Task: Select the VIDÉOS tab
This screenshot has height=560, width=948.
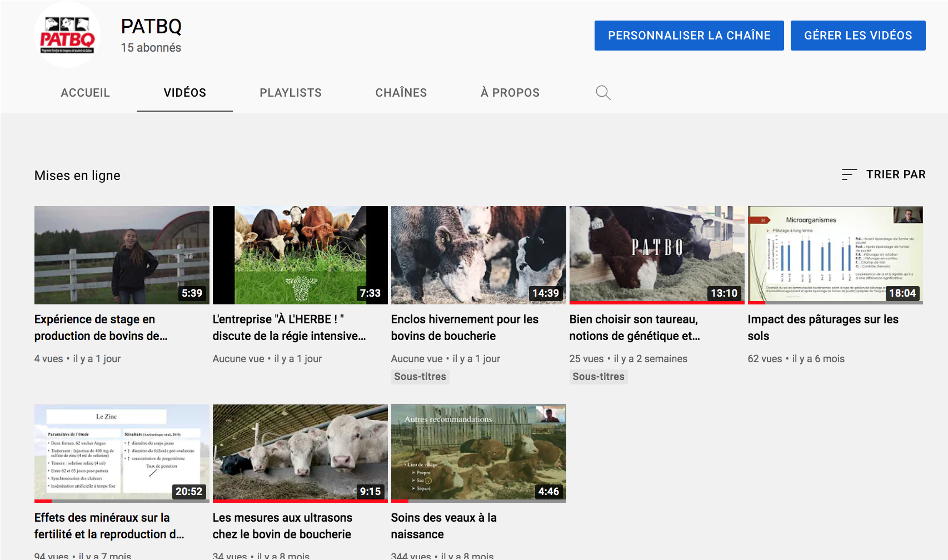Action: pyautogui.click(x=185, y=93)
